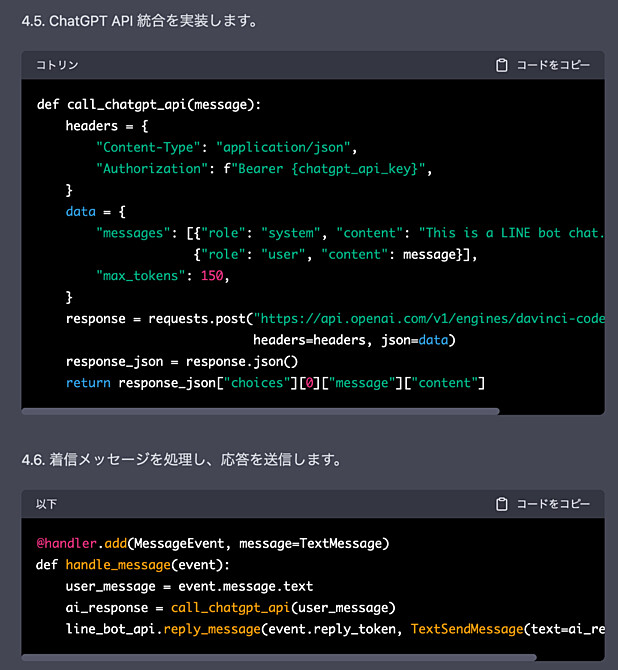Click the clipboard icon in the 以下 code block
Screen dimensions: 618x670
coord(501,504)
